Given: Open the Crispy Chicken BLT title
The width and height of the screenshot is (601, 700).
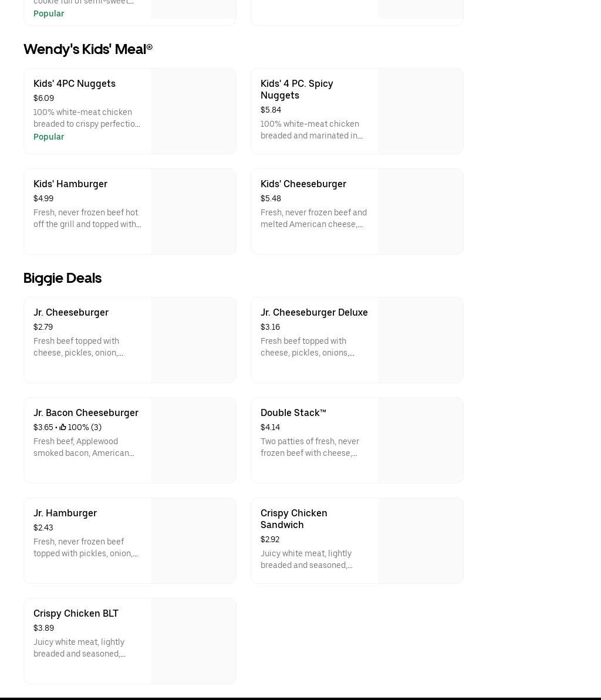Looking at the screenshot, I should pyautogui.click(x=76, y=614).
